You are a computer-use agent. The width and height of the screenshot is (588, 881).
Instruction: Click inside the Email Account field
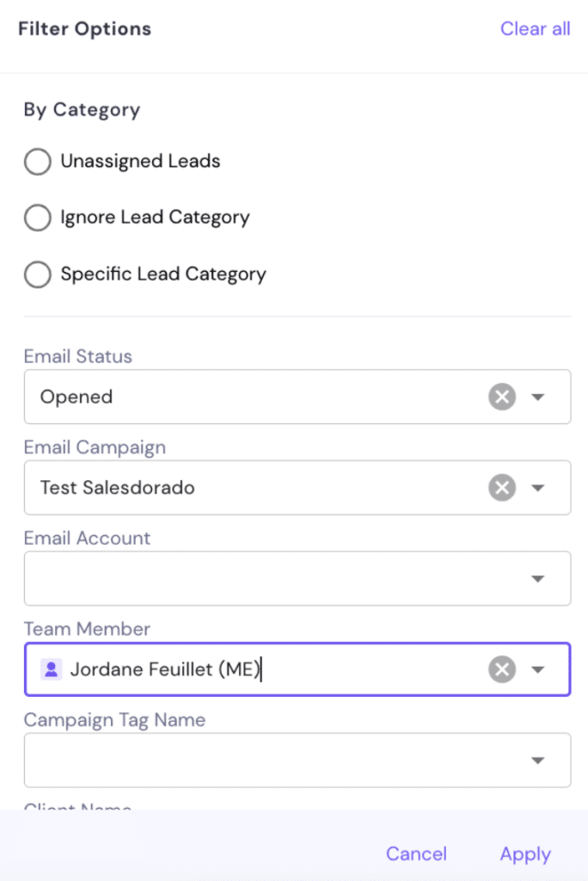tap(258, 578)
